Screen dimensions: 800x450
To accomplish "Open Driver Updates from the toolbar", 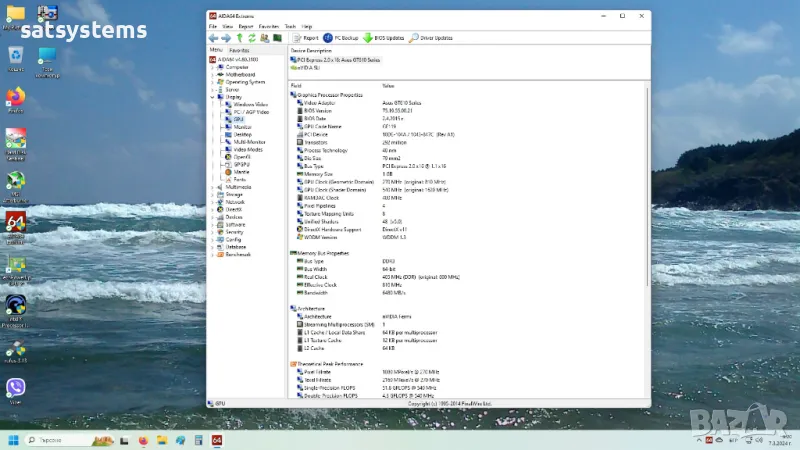I will pos(431,38).
